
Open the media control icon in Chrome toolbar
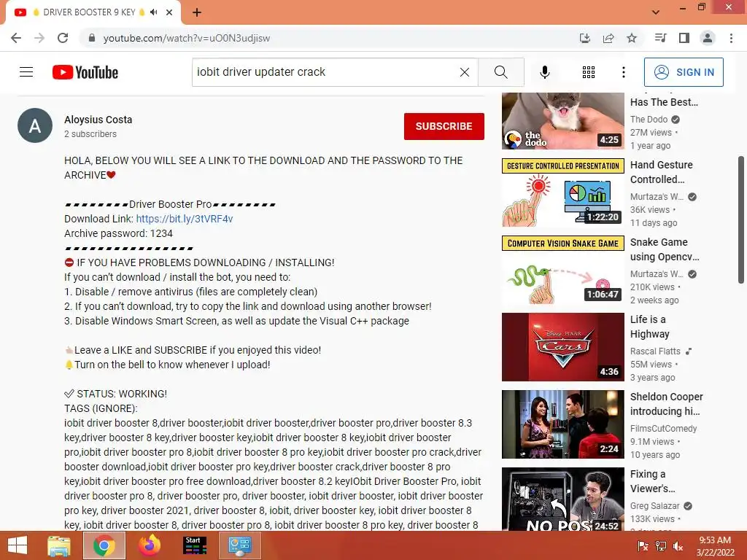(x=660, y=38)
